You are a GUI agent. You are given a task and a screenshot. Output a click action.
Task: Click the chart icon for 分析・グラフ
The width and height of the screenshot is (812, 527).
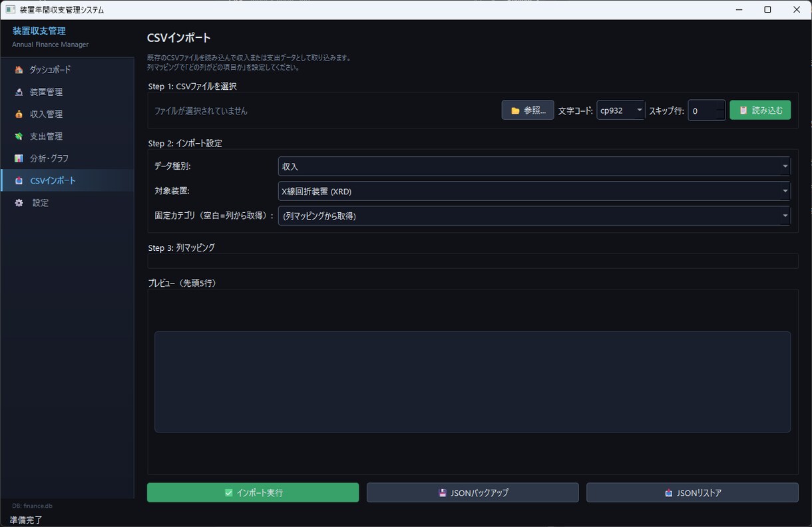[19, 158]
